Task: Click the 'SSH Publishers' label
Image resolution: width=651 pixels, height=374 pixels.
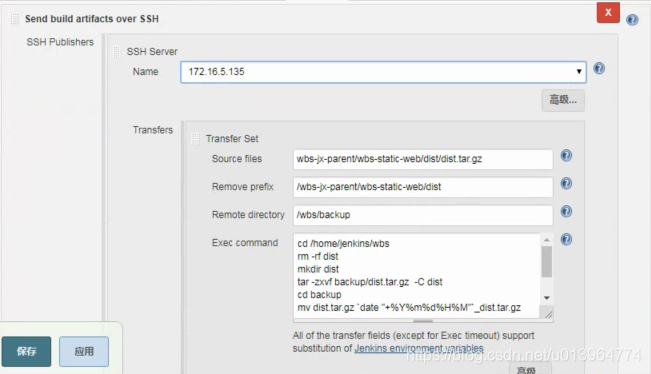Action: tap(60, 42)
